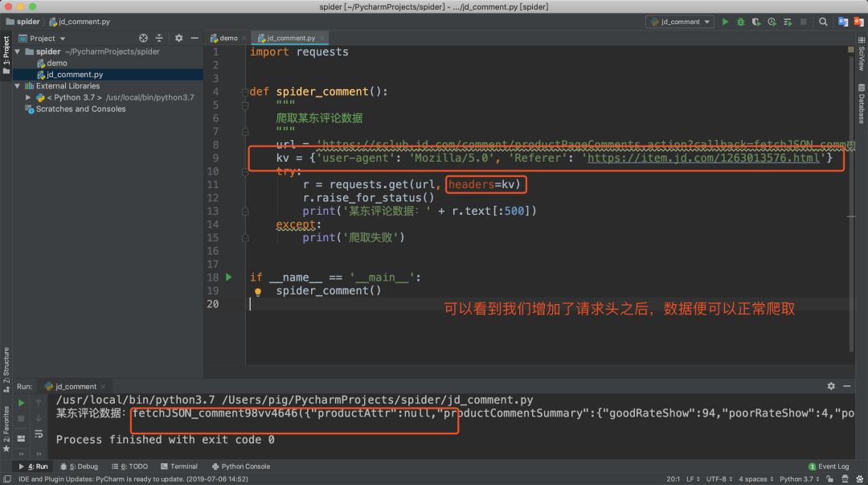Toggle soft-wrap in Run console
This screenshot has height=485, width=868.
[x=39, y=434]
